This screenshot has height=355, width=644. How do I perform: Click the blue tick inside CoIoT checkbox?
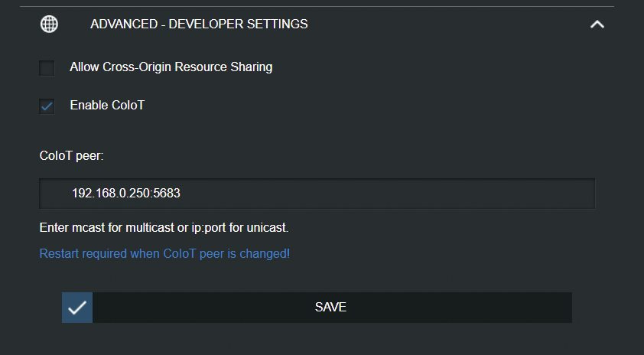(x=47, y=106)
